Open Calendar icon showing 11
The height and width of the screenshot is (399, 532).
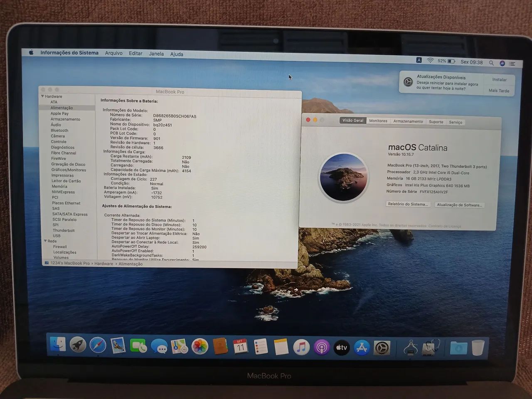coord(240,347)
